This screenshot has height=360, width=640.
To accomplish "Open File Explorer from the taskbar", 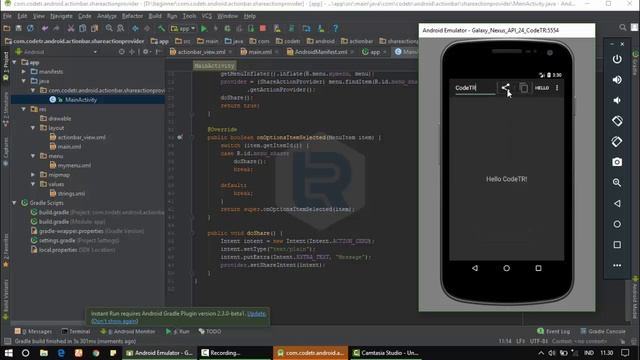I will [x=44, y=353].
